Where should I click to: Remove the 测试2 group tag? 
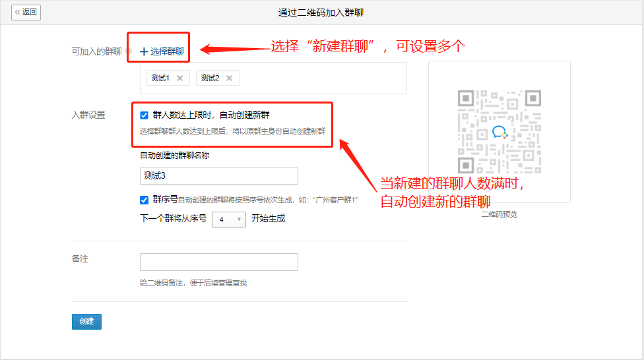point(229,78)
